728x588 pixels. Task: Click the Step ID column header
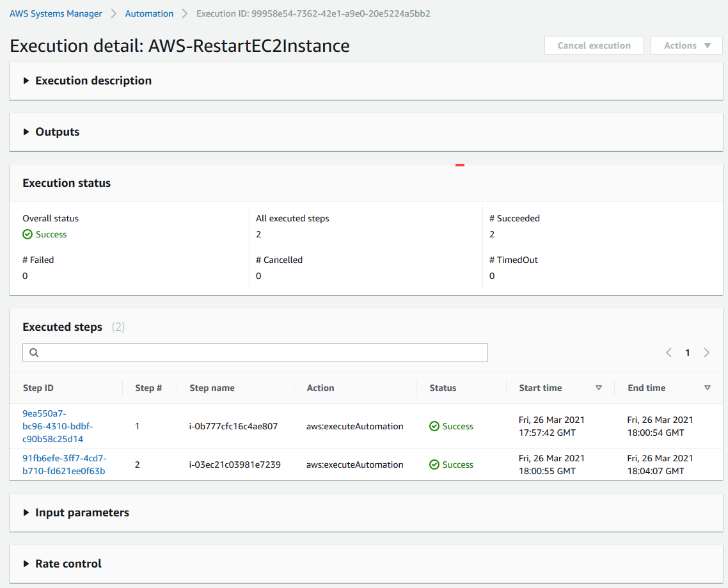pyautogui.click(x=38, y=388)
